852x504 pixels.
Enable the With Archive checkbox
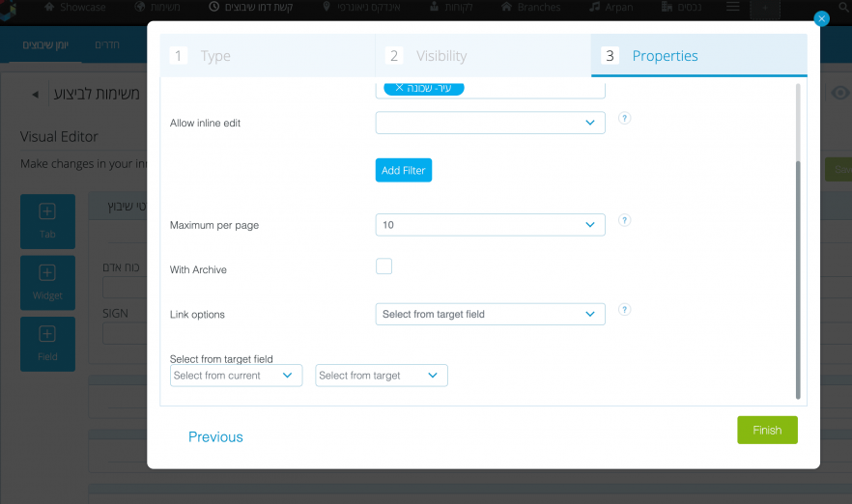383,266
